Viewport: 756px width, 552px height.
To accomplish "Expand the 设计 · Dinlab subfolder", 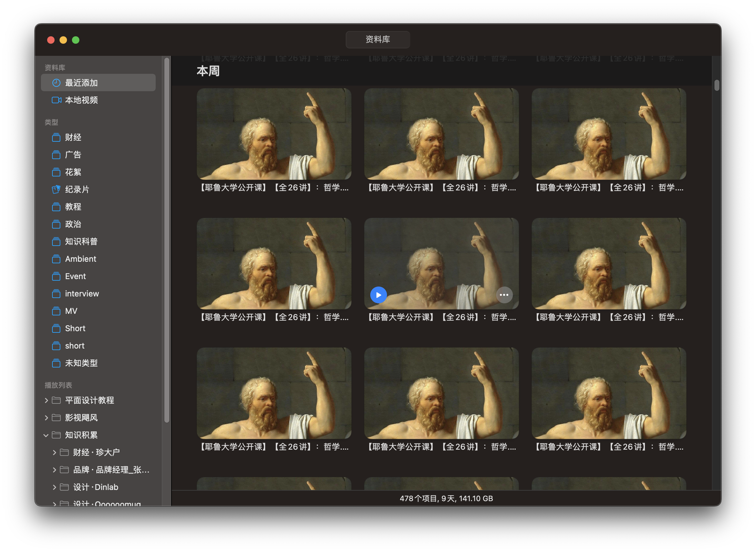I will pos(55,487).
